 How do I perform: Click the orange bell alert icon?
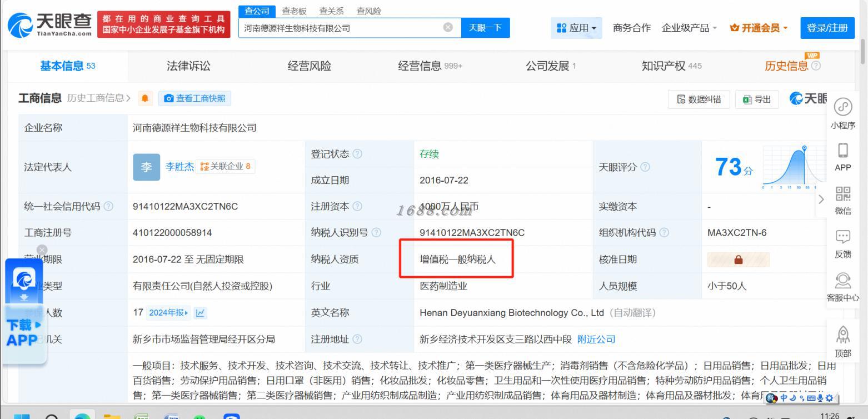pos(145,99)
